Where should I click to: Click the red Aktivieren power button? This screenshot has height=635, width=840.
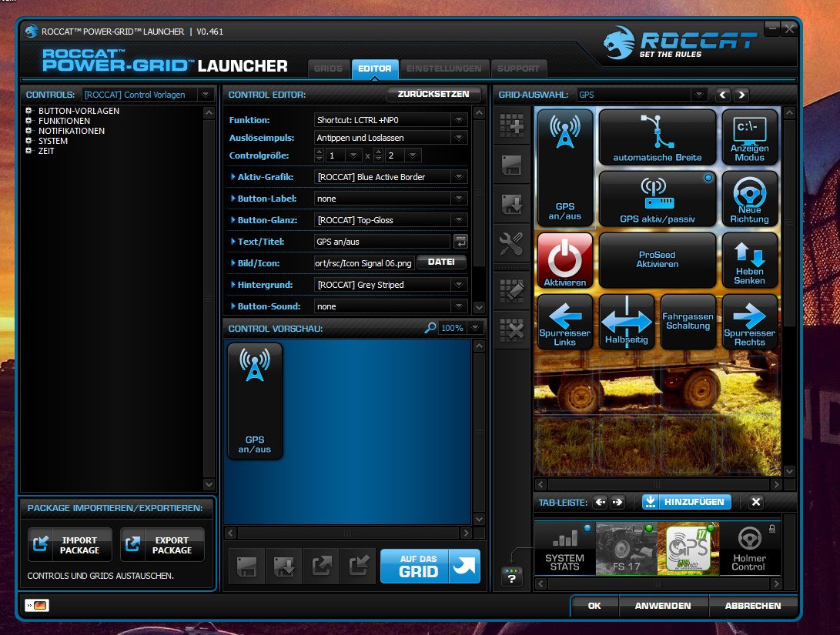(565, 260)
